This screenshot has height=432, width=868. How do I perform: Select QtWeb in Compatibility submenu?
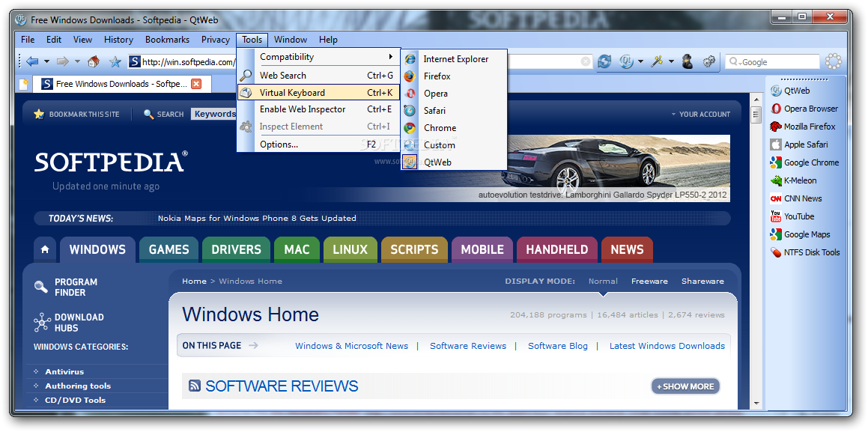click(x=454, y=162)
